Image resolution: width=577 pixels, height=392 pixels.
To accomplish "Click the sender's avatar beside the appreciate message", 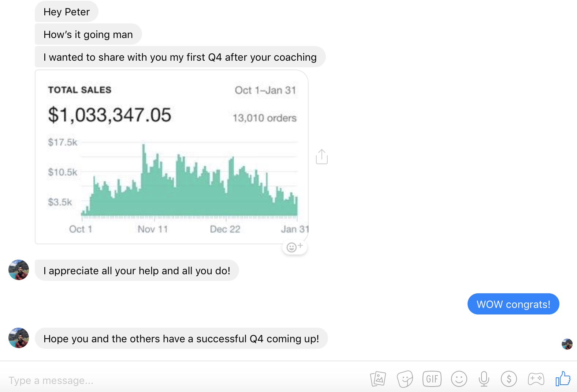I will pos(19,270).
